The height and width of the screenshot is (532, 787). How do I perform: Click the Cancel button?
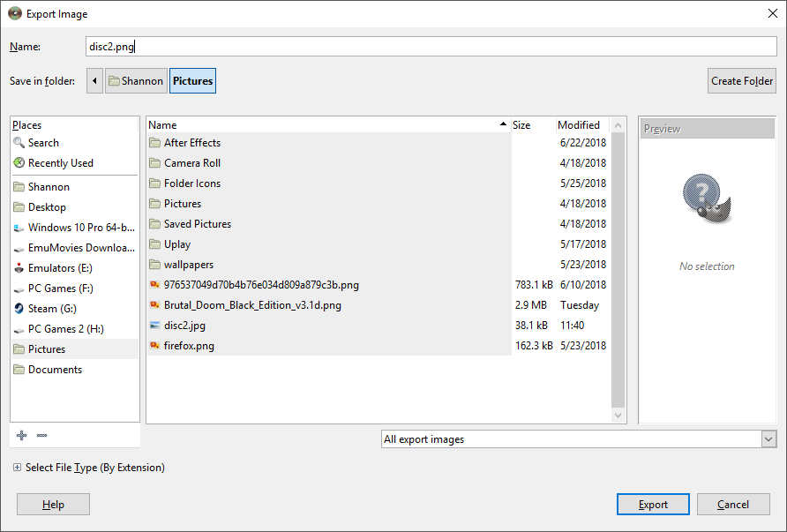733,505
